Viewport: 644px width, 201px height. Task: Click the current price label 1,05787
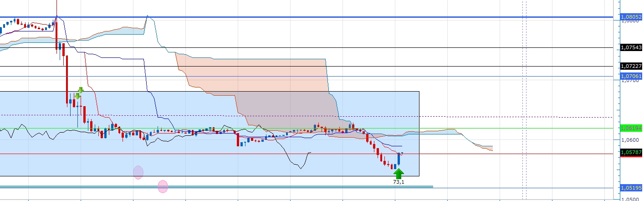[631, 152]
